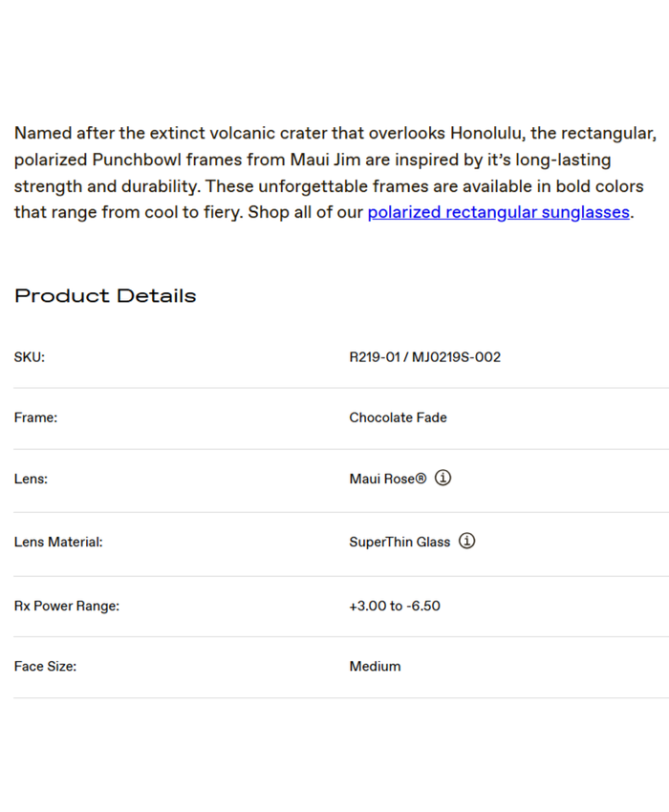The image size is (669, 812).
Task: Select the +3.00 to -6.50 value
Action: [395, 606]
